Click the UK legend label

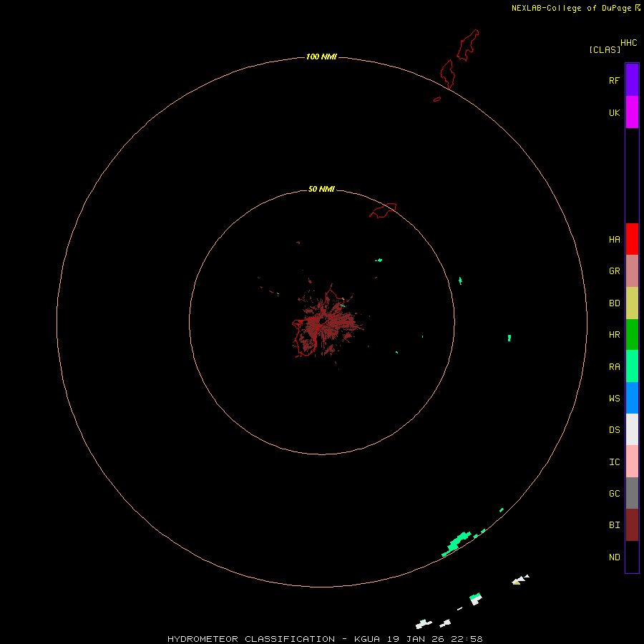(614, 112)
